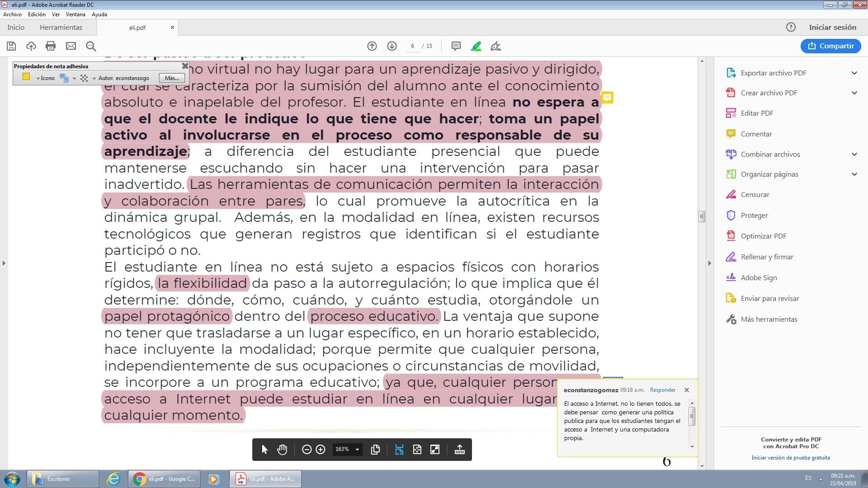Select the Hand pan tool

click(x=282, y=450)
